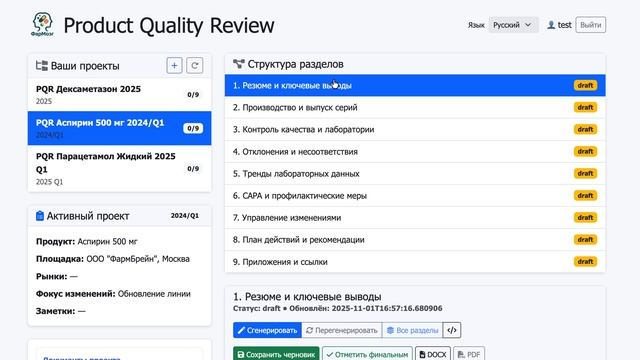Click draft badge on Приложения и ссылки row
640x360 pixels.
point(585,262)
